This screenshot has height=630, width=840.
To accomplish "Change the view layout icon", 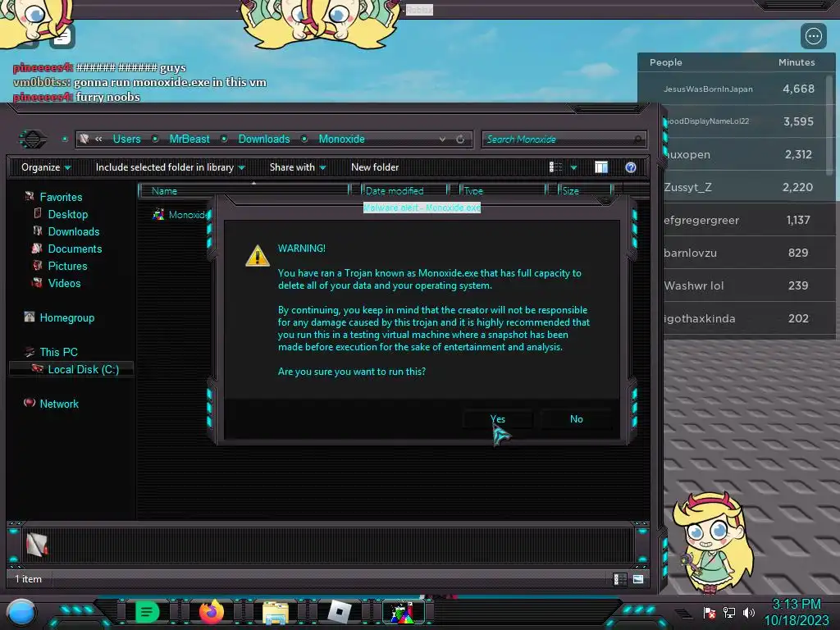I will point(555,167).
